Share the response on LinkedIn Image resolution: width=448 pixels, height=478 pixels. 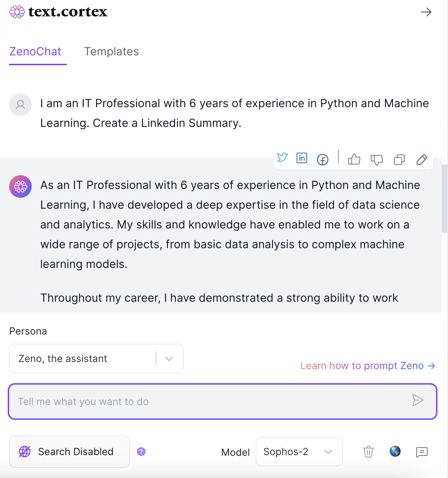click(x=302, y=158)
